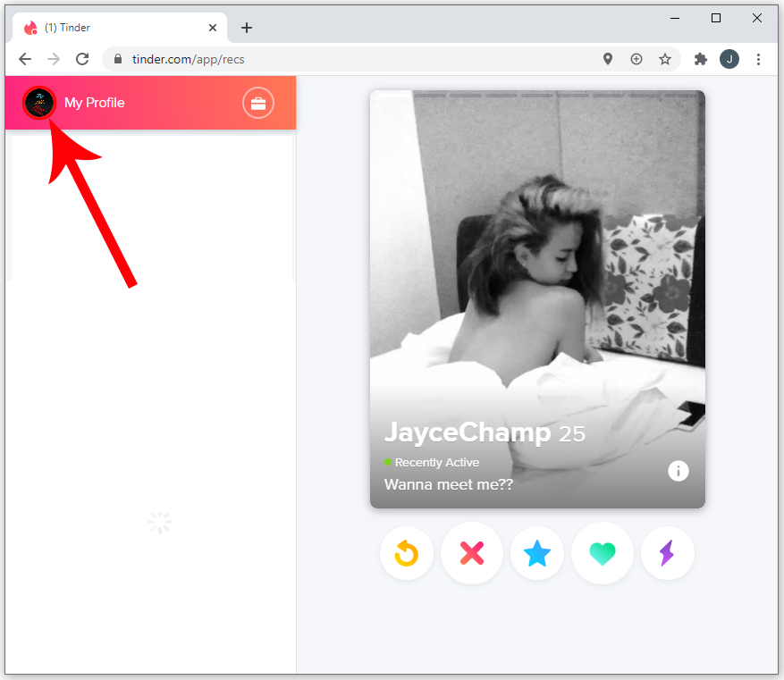Open the Chrome three-dot menu
The height and width of the screenshot is (680, 784).
[758, 59]
